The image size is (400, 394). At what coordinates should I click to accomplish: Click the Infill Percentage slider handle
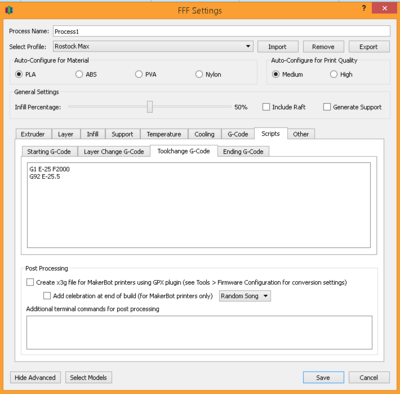click(x=150, y=107)
